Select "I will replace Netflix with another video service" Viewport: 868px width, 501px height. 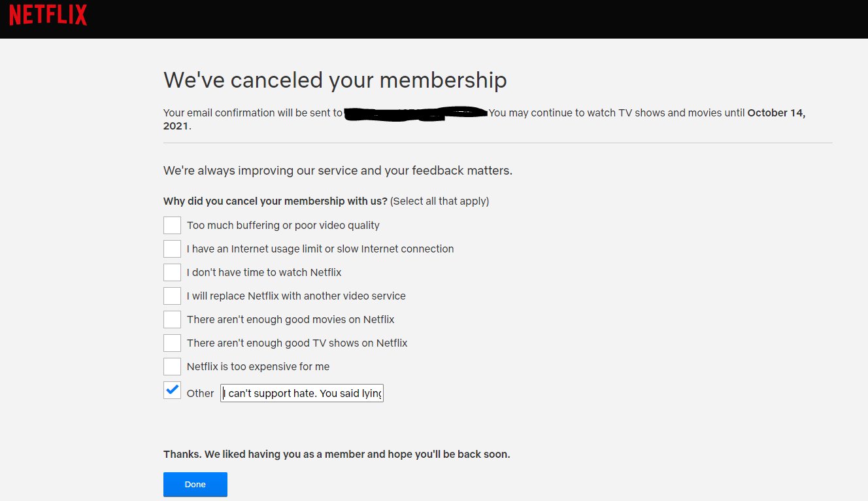click(172, 296)
